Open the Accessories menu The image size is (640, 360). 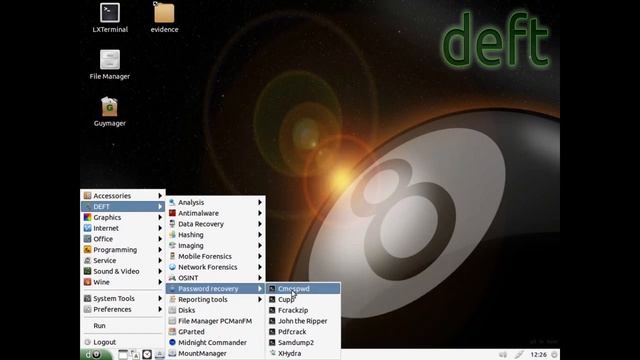[x=123, y=196]
